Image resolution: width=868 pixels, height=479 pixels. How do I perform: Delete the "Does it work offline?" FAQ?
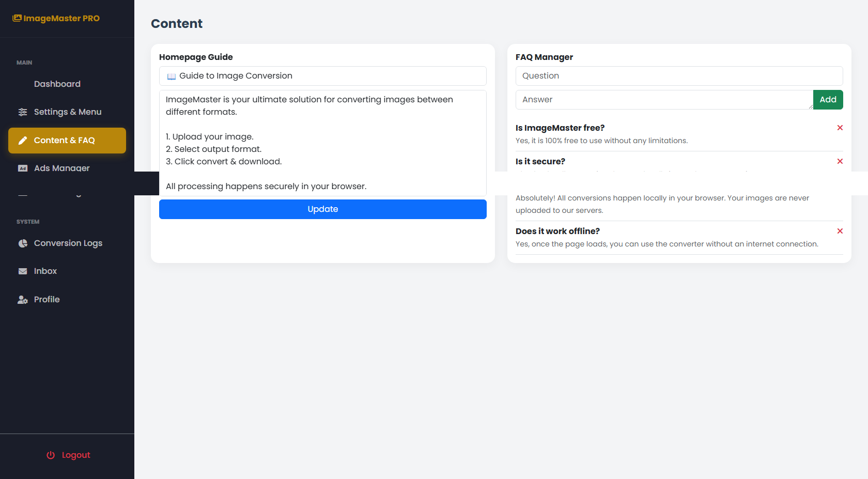(x=840, y=231)
